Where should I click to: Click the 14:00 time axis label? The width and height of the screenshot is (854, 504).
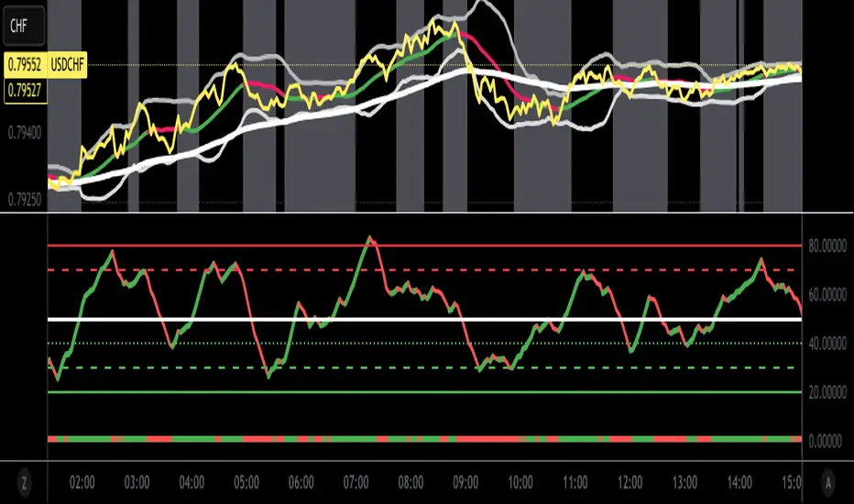click(x=739, y=482)
